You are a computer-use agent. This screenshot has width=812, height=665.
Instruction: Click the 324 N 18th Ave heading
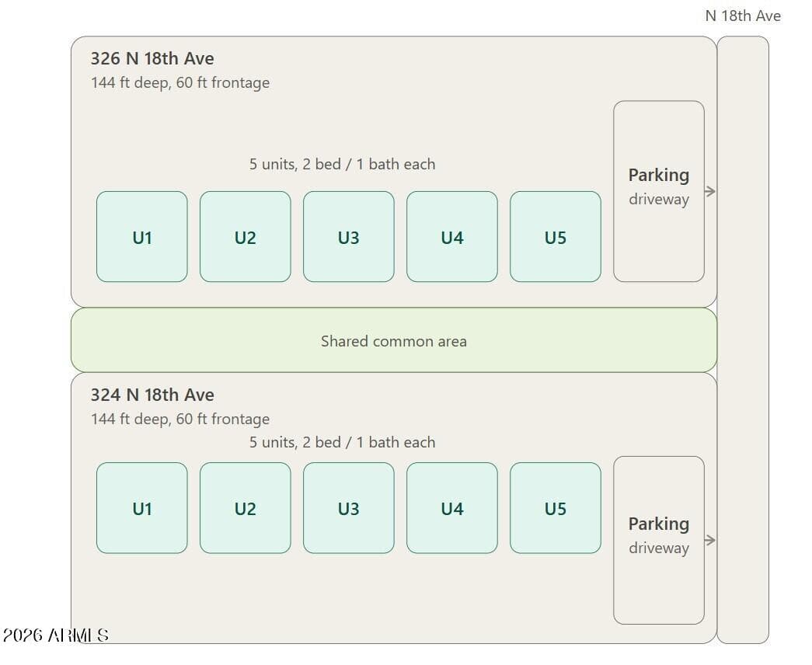tap(152, 395)
